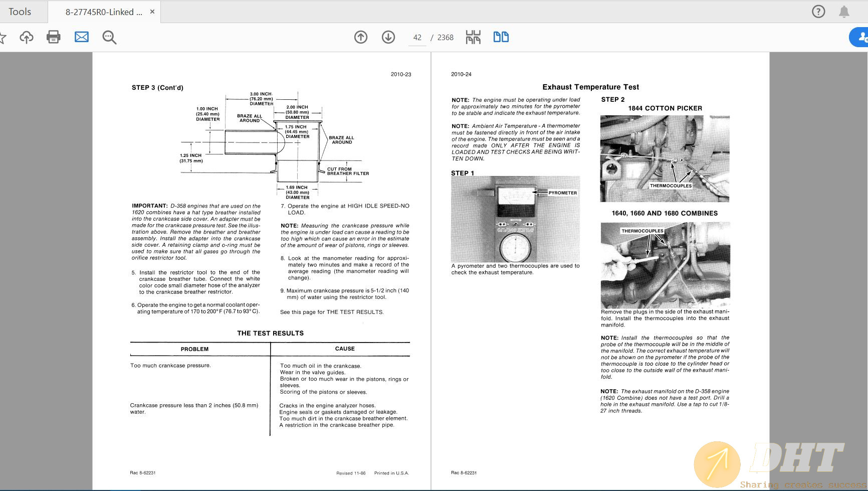Click the 1844 Cotton Picker thermocouples photo

point(665,158)
